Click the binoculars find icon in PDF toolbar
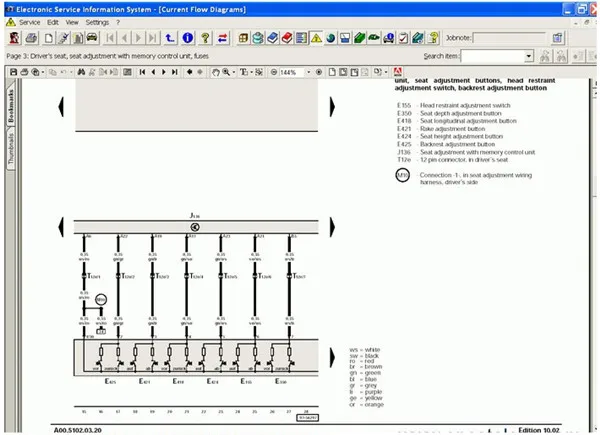 click(81, 72)
